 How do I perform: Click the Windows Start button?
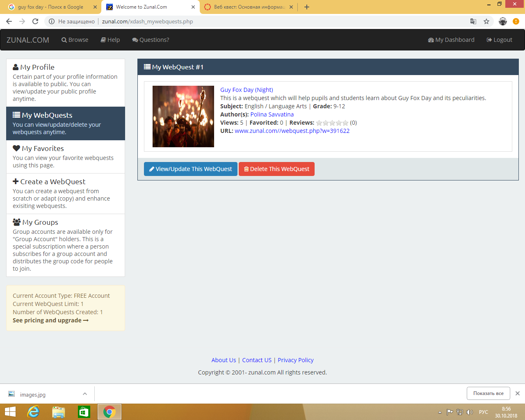10,412
